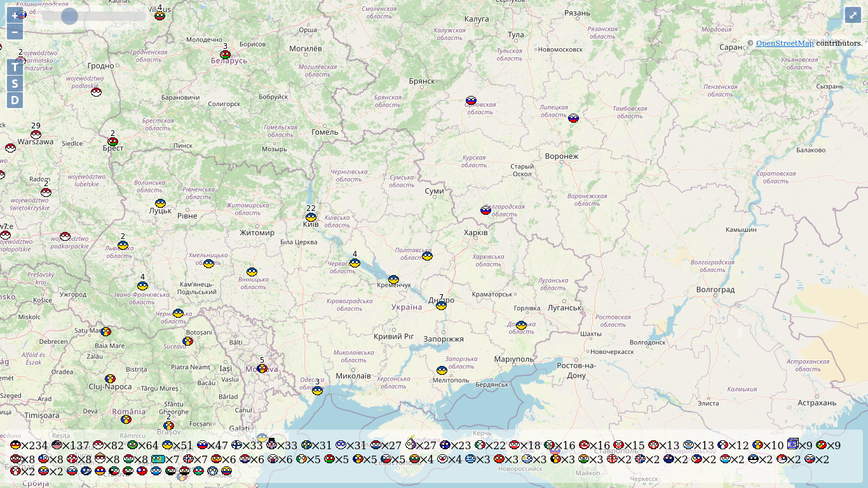
Task: Select the Ukraine ball in Donetsk oblast
Action: point(521,325)
